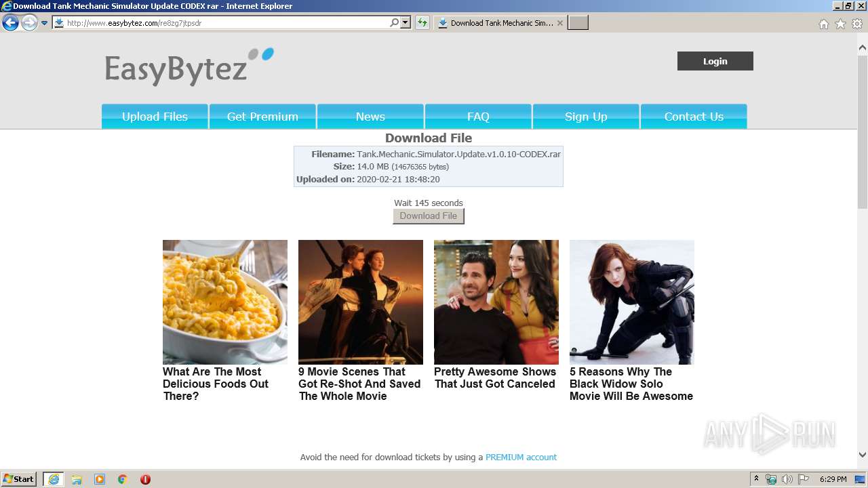Screen dimensions: 868x488
Task: Open the Chrome taskbar icon
Action: point(123,479)
